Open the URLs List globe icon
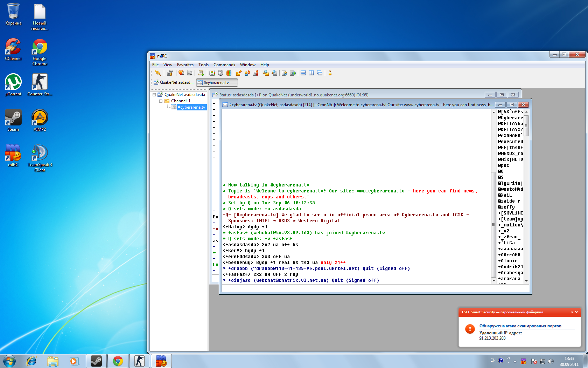Image resolution: width=588 pixels, height=368 pixels. [293, 73]
